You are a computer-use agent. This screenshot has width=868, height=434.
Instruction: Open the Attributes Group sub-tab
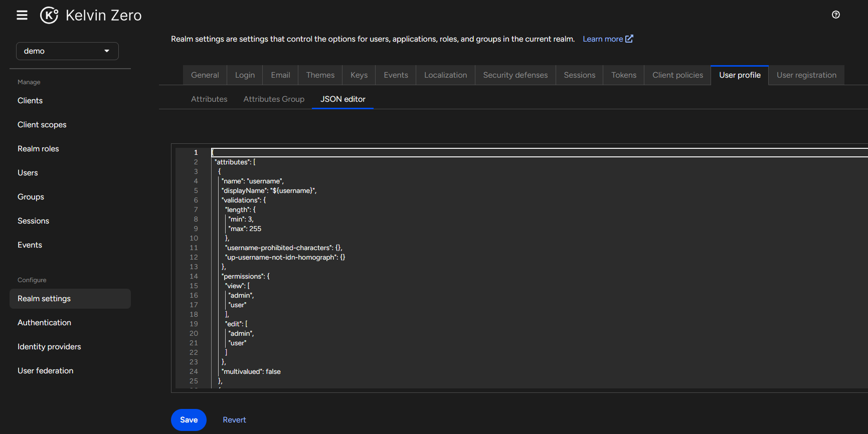coord(274,99)
